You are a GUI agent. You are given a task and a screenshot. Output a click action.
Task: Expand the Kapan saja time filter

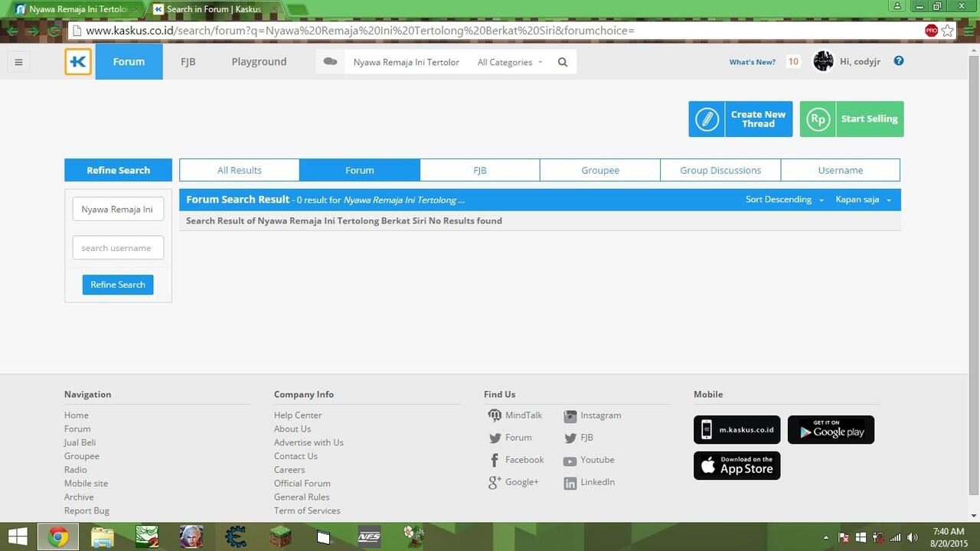pos(863,200)
